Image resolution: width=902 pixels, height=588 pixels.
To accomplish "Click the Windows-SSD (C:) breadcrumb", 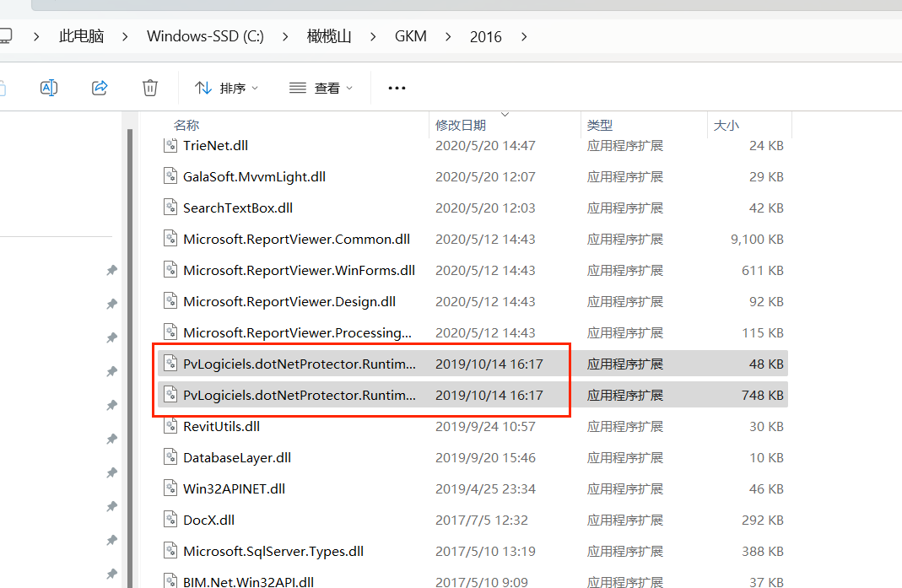I will pos(205,36).
